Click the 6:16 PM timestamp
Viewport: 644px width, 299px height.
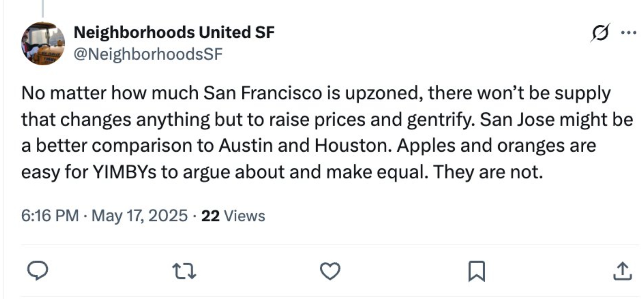[x=50, y=216]
